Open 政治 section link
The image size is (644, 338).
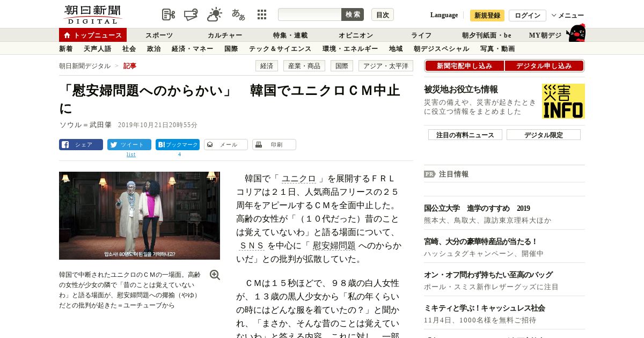[x=153, y=49]
